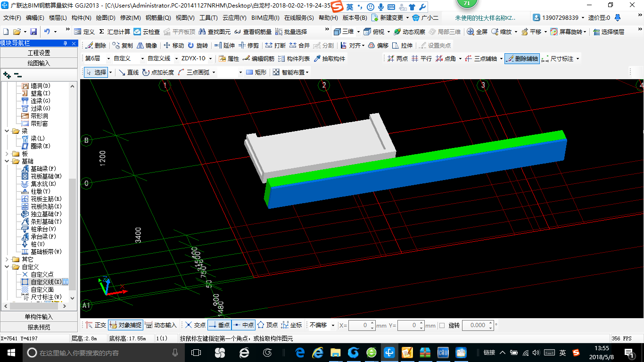Toggle 中点 midpoint snap

click(x=243, y=325)
